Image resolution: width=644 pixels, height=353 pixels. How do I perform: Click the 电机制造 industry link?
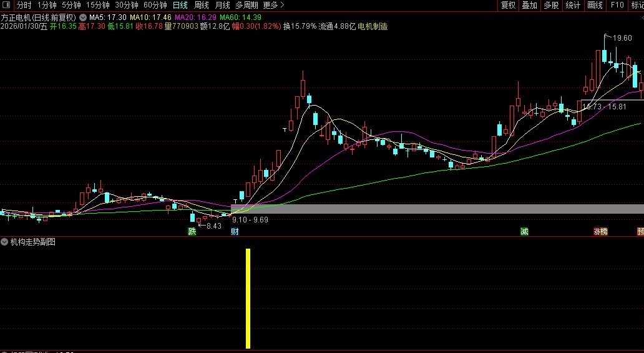pyautogui.click(x=373, y=26)
